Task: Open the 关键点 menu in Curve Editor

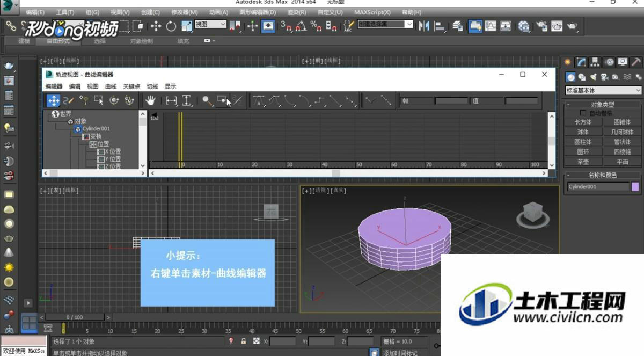Action: coord(131,86)
